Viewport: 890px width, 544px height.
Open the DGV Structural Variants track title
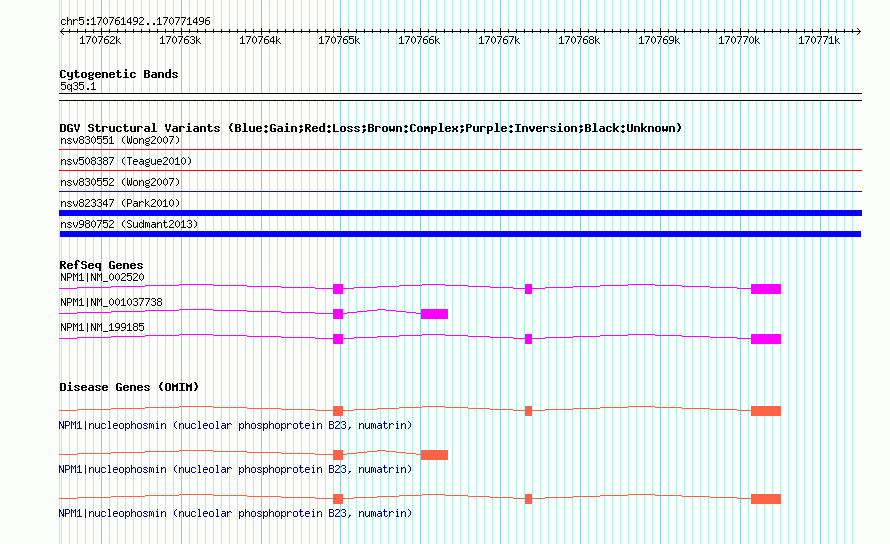click(371, 128)
